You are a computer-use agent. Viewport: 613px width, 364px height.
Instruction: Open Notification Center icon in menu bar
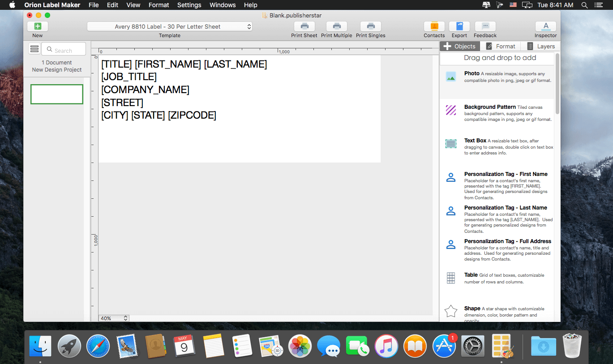599,5
